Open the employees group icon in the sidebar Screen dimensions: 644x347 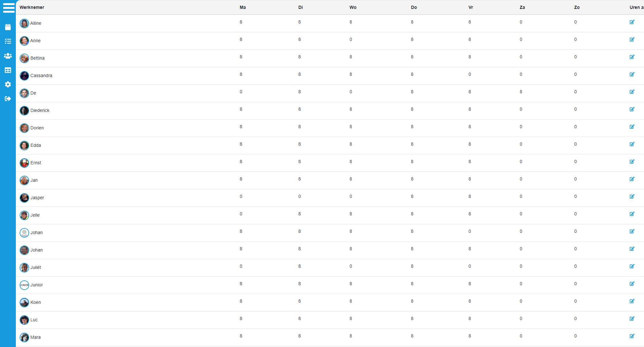coord(8,56)
